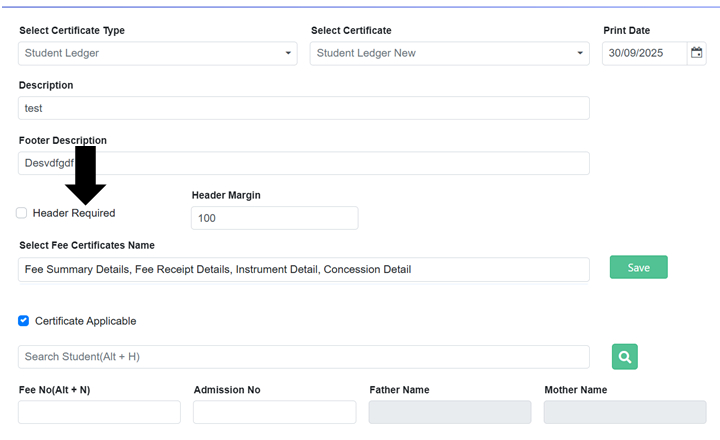The height and width of the screenshot is (440, 720).
Task: Click the greyed Mother Name field
Action: pyautogui.click(x=624, y=412)
